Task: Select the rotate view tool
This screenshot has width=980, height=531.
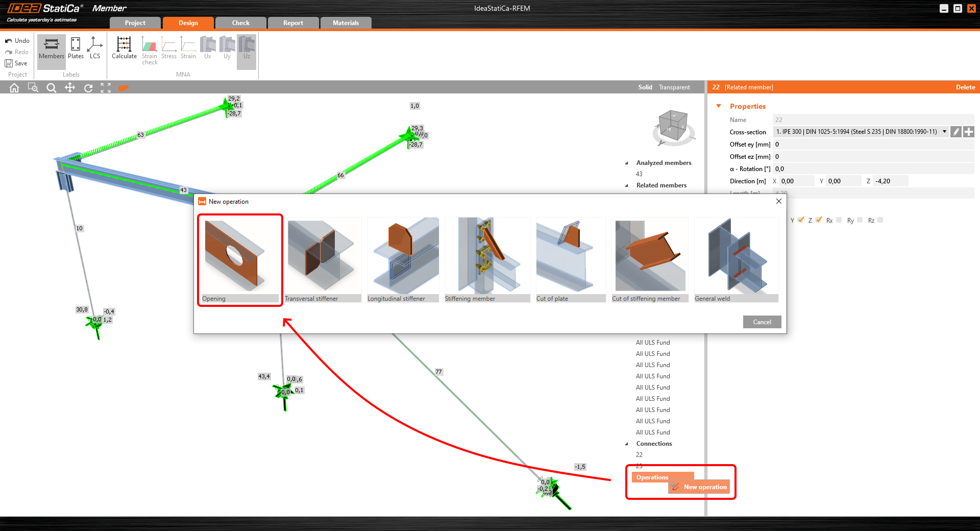Action: pyautogui.click(x=88, y=88)
